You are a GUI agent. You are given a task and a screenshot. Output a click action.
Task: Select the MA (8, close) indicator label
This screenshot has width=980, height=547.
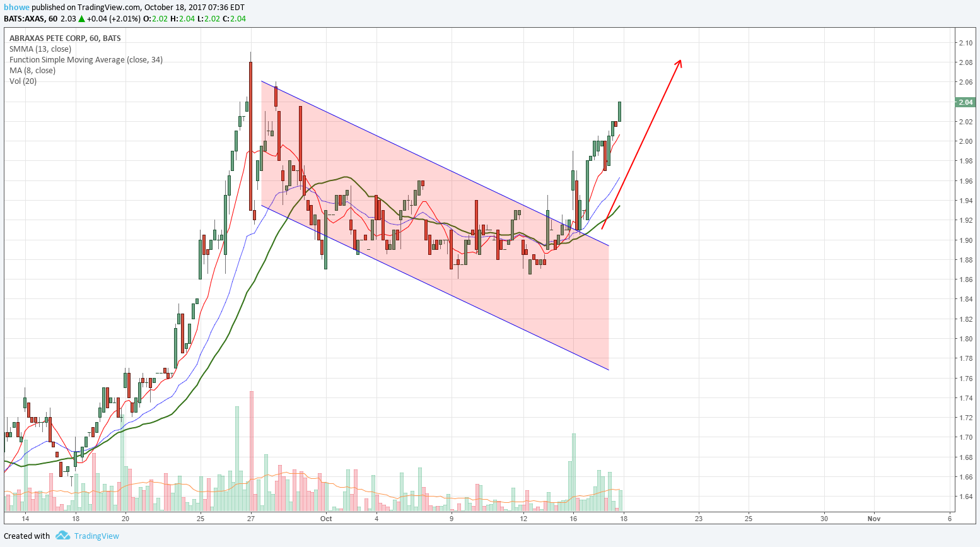click(x=32, y=71)
